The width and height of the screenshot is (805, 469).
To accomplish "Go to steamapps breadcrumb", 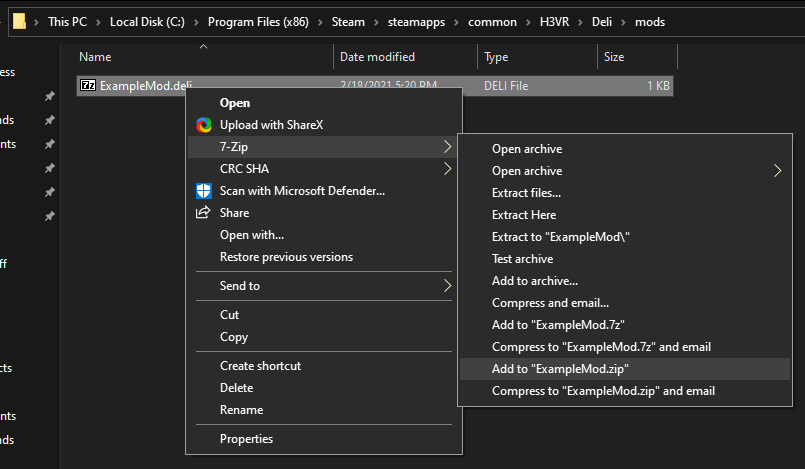I will [416, 22].
